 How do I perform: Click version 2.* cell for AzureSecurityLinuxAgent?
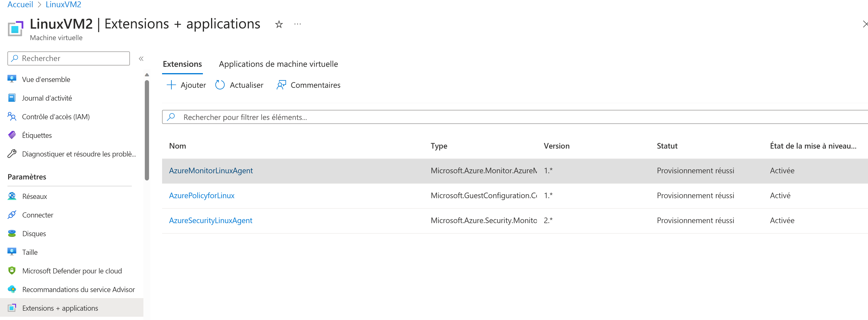(548, 220)
